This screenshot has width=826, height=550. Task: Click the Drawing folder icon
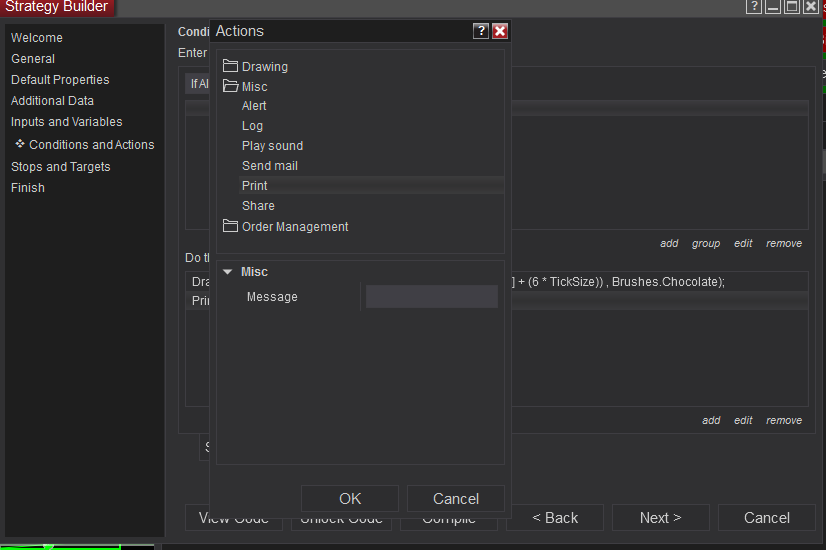pos(230,67)
